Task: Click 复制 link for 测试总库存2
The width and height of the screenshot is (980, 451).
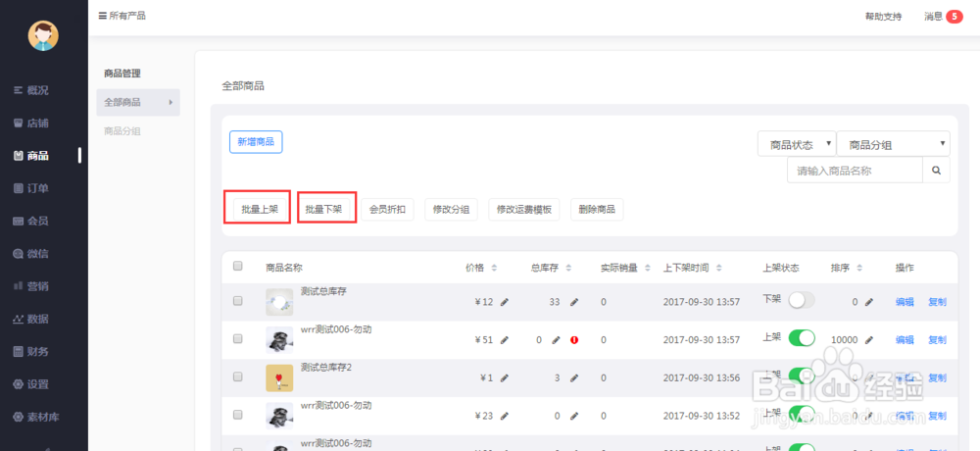Action: coord(937,377)
